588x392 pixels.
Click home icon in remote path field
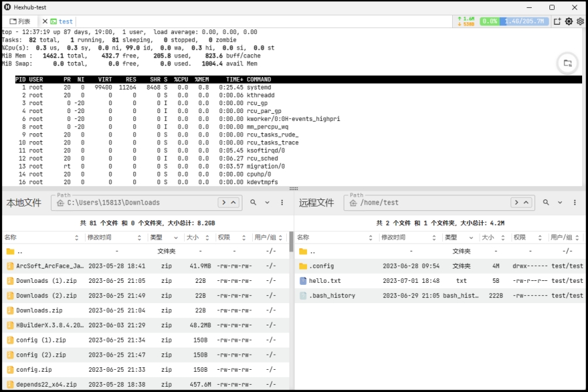(x=353, y=203)
